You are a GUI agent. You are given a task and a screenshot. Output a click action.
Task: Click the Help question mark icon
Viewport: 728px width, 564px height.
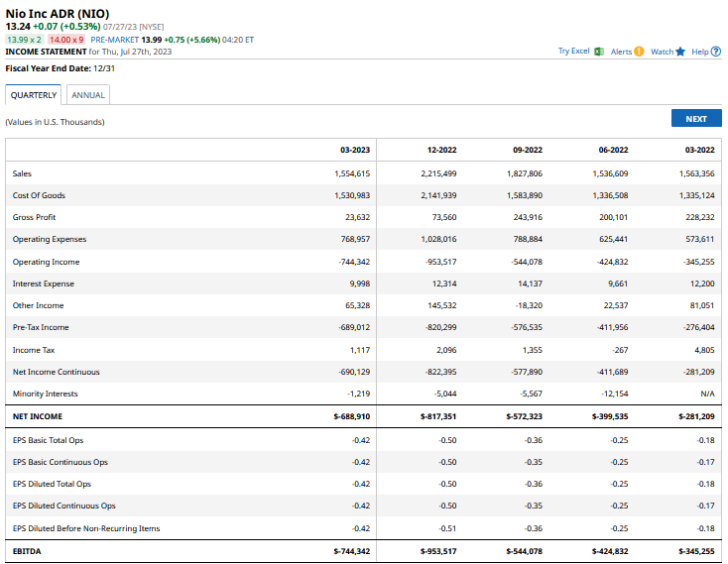(x=716, y=52)
